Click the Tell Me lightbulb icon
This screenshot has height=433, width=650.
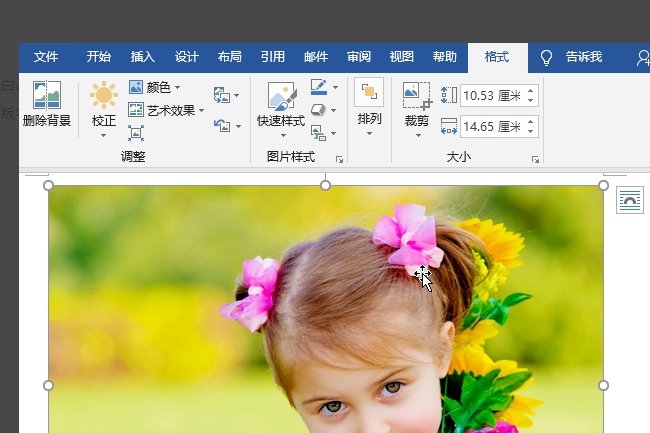tap(546, 58)
